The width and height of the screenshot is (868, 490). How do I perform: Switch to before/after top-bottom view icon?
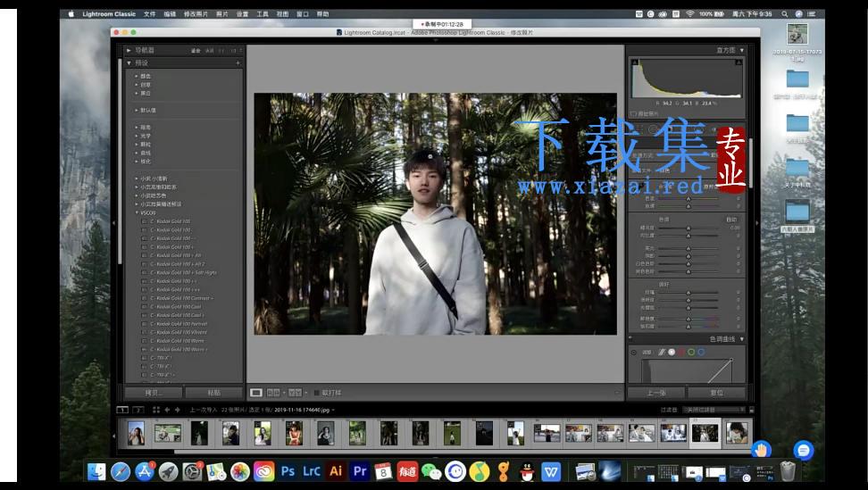(295, 393)
